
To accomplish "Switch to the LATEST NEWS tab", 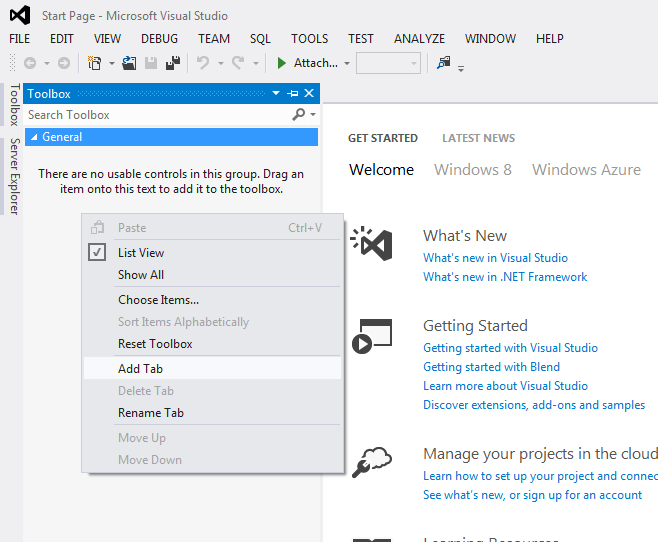I will [x=478, y=138].
